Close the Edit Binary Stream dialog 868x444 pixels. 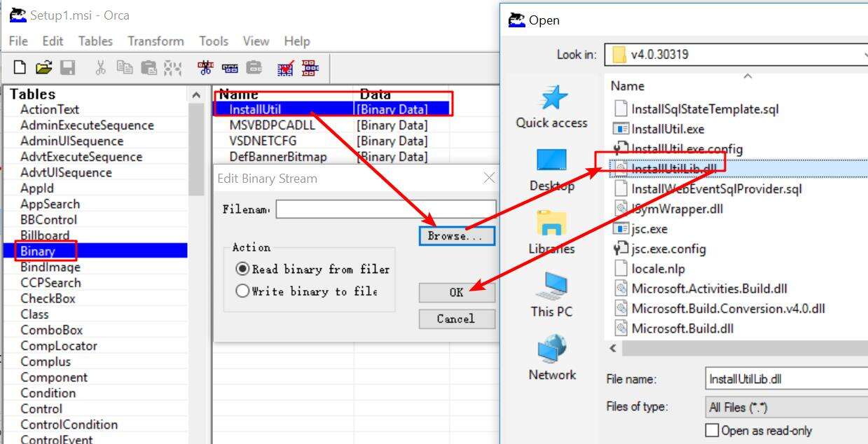click(x=490, y=178)
